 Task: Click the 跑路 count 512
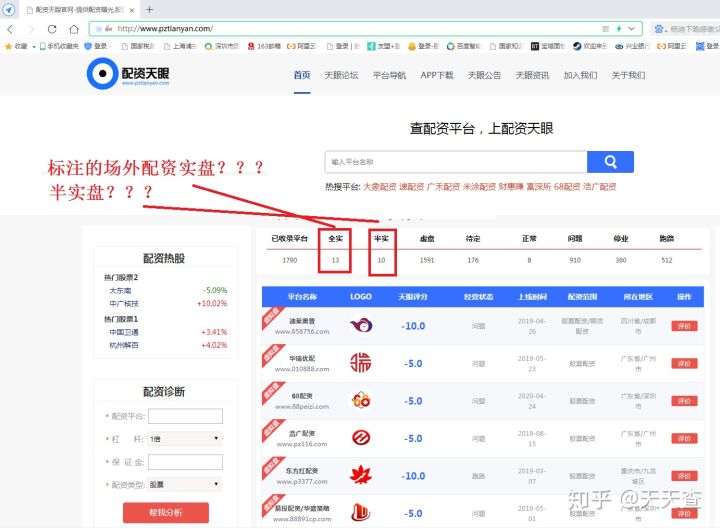tap(667, 260)
